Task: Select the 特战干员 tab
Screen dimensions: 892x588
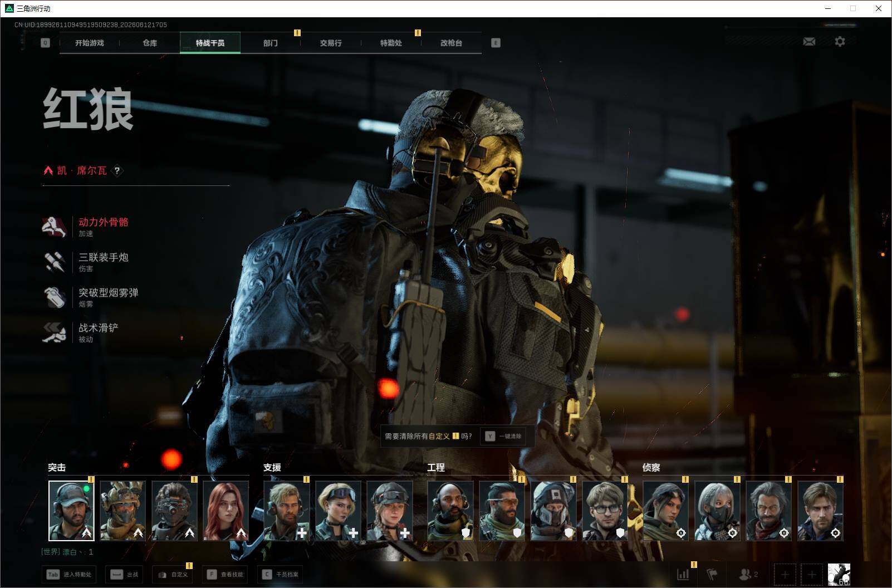Action: click(210, 43)
